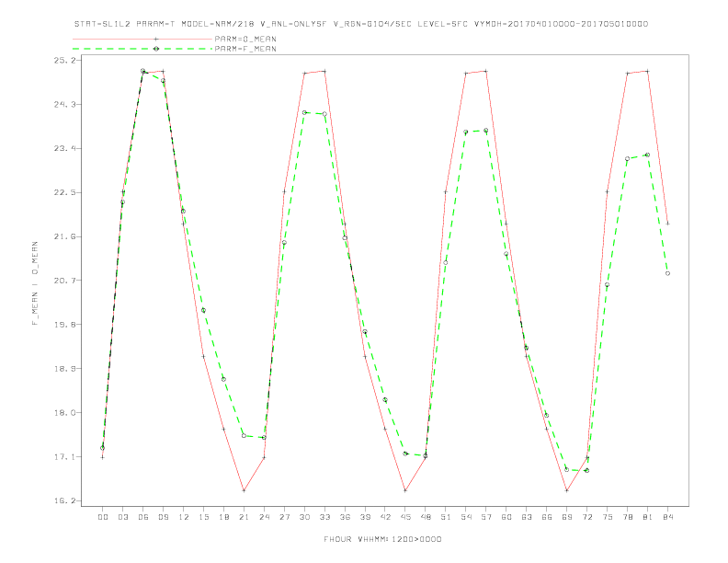Click the x-axis tick label 57
This screenshot has width=728, height=563.
486,517
